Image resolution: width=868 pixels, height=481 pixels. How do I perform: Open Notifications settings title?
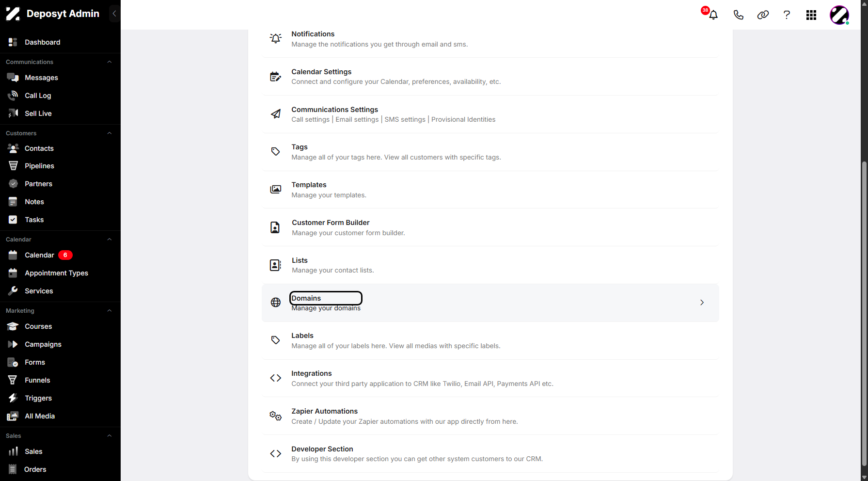tap(313, 34)
